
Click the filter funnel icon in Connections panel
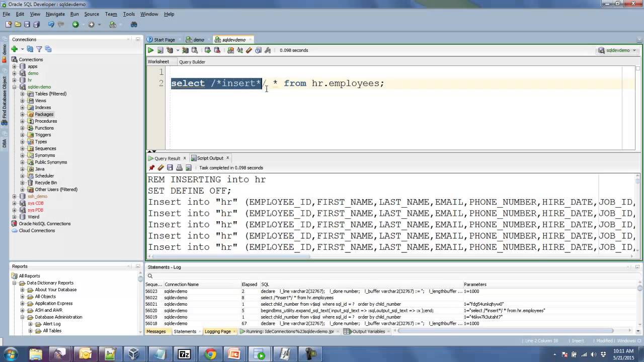[x=39, y=49]
